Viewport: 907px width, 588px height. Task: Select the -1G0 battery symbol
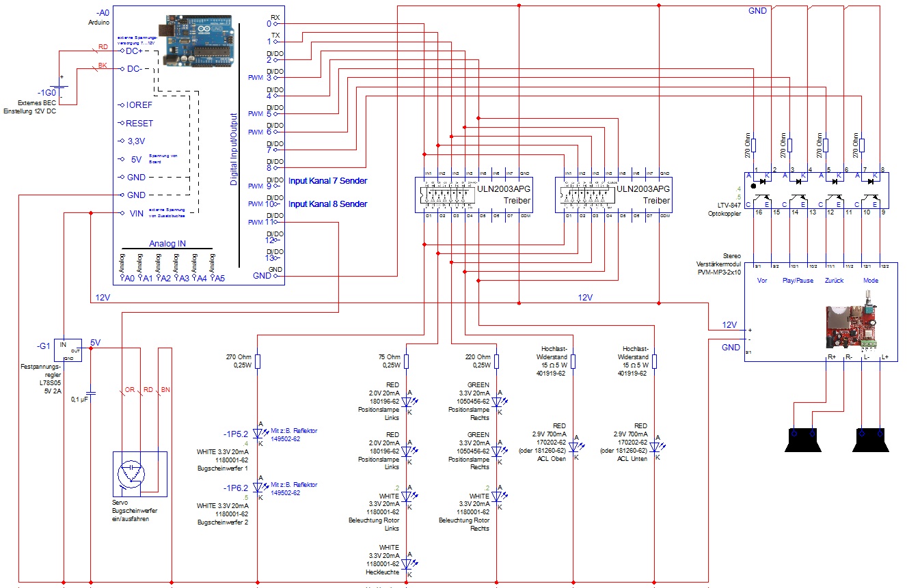[x=63, y=87]
